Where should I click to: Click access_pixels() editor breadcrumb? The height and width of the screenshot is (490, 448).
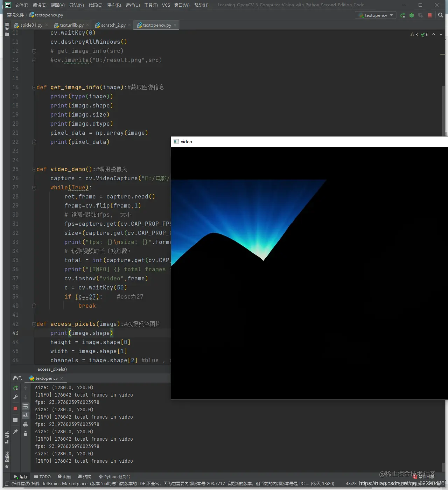52,369
